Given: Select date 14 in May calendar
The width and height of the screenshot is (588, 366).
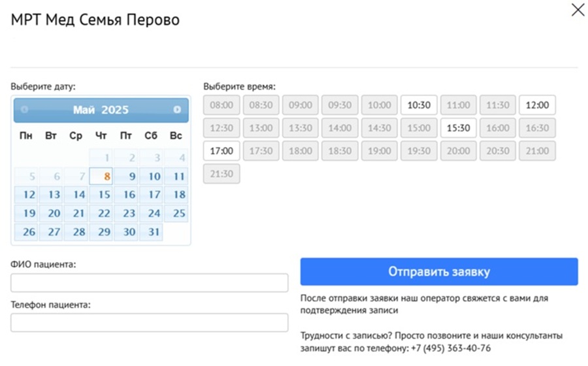Looking at the screenshot, I should coord(76,195).
